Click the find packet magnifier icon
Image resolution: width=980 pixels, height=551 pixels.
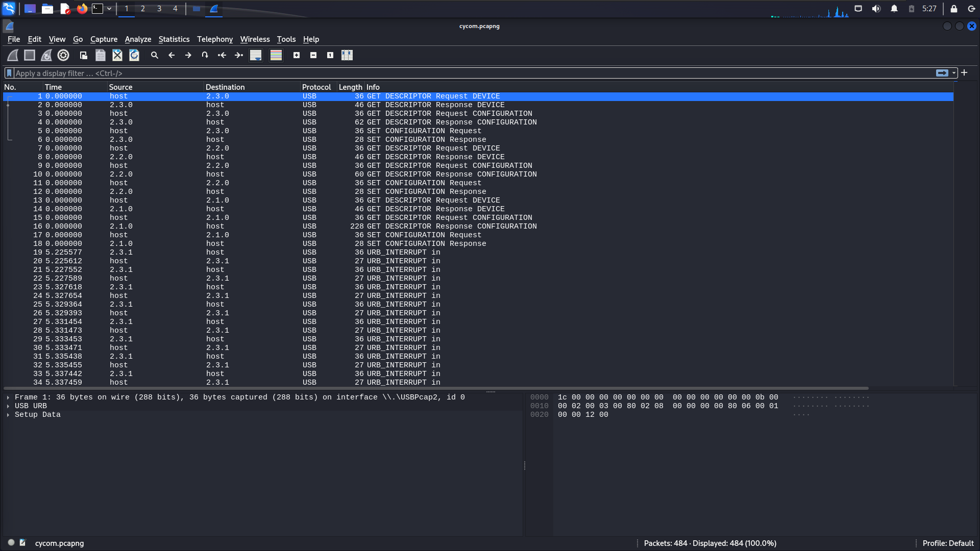(x=155, y=55)
